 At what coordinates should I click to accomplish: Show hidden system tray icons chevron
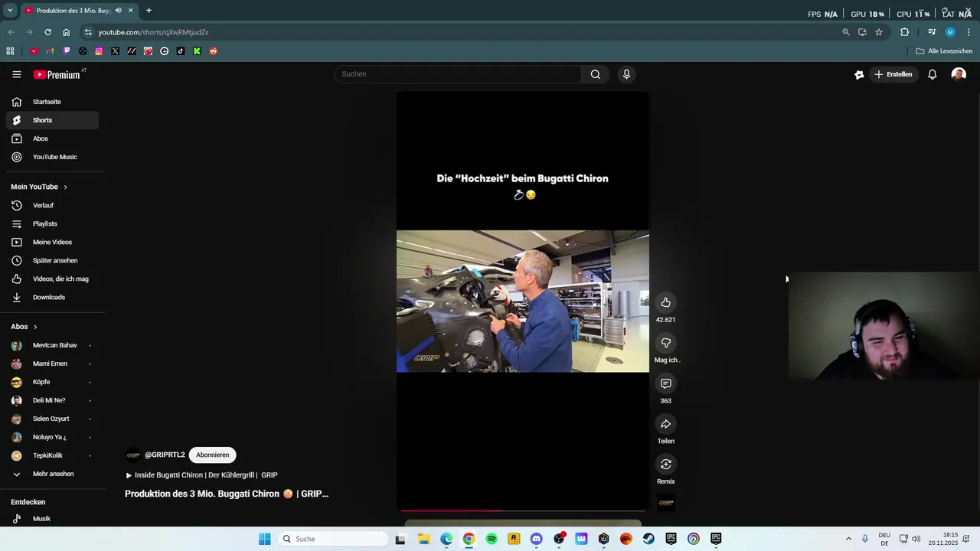point(848,539)
